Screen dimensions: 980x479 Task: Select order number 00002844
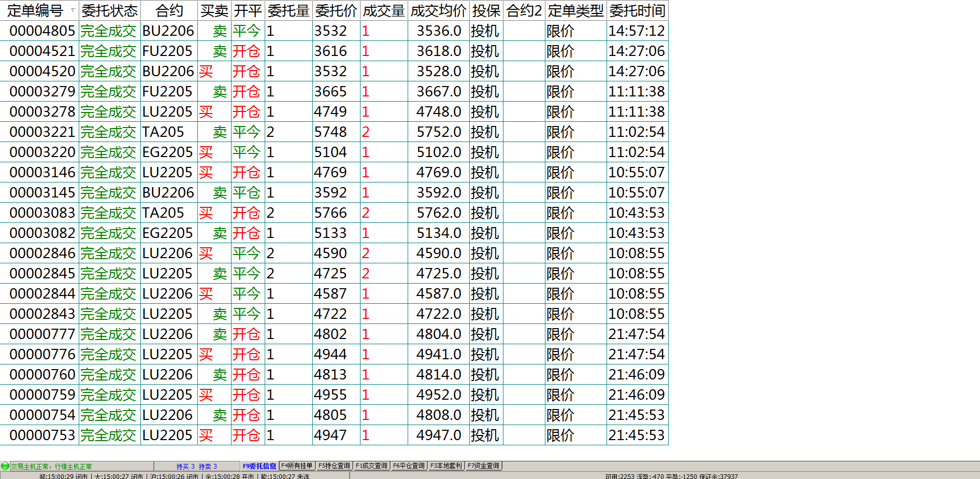42,294
